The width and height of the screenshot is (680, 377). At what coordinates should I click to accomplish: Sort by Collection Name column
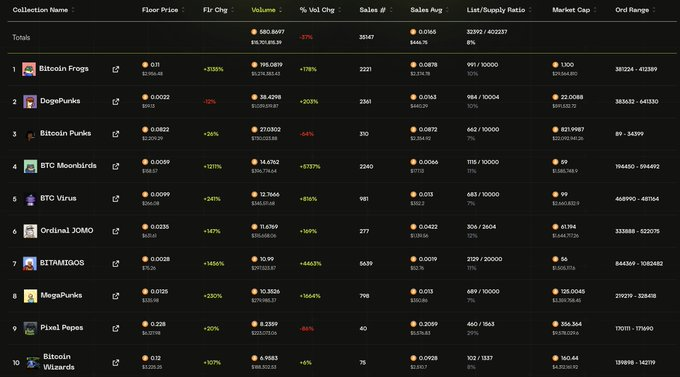point(40,10)
